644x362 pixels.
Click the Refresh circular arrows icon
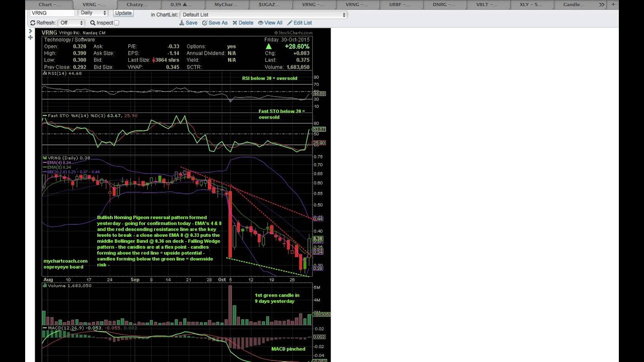pos(33,23)
